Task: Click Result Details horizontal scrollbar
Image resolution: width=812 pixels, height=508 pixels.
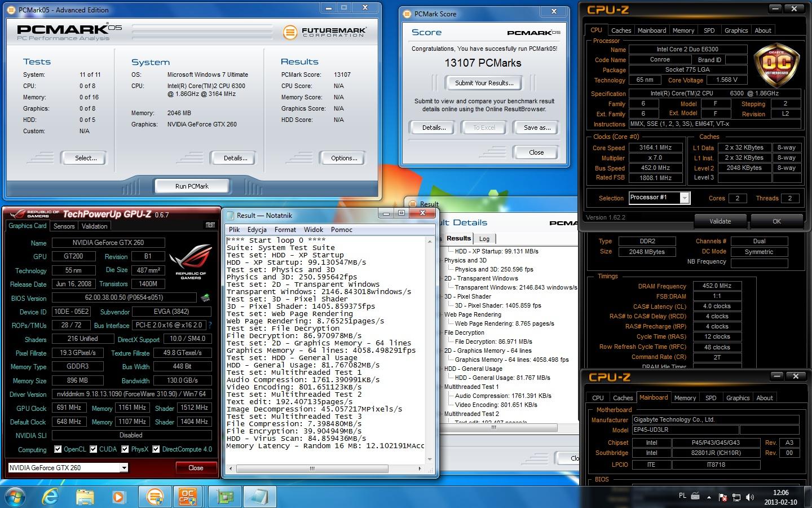Action: click(507, 427)
